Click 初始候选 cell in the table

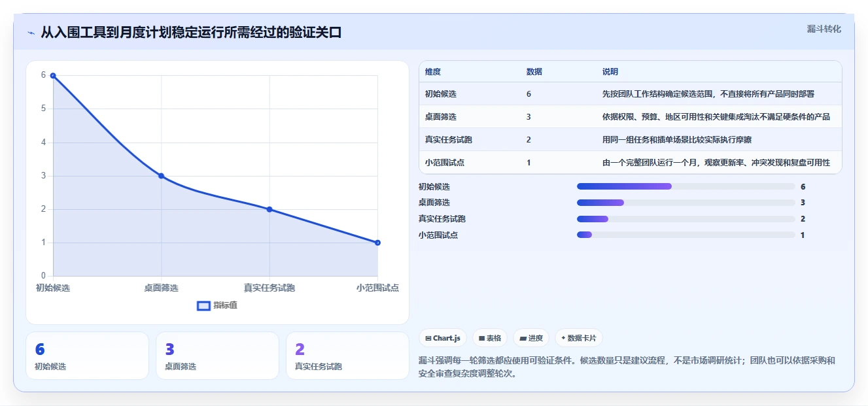pos(440,94)
